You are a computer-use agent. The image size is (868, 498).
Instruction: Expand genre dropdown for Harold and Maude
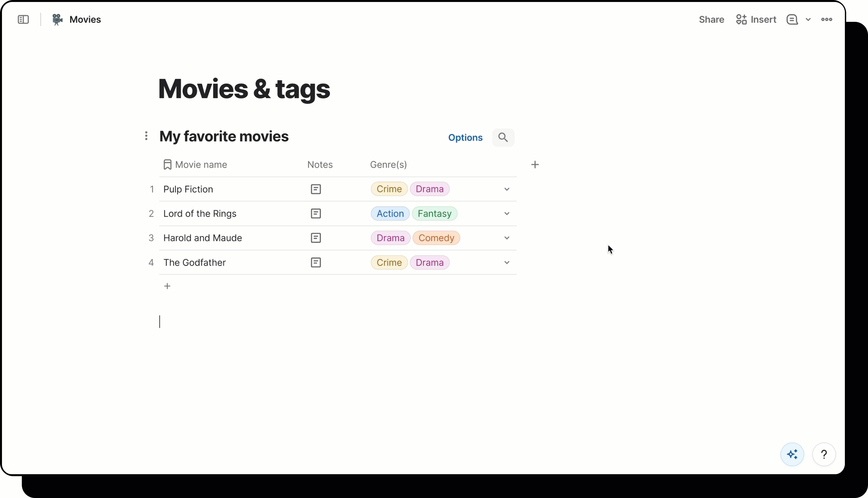tap(507, 238)
